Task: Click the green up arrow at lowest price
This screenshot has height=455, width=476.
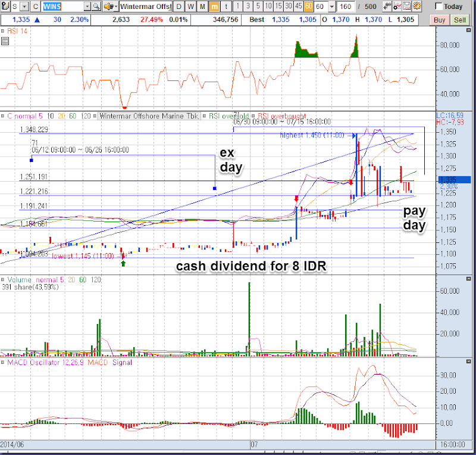Action: [x=123, y=263]
